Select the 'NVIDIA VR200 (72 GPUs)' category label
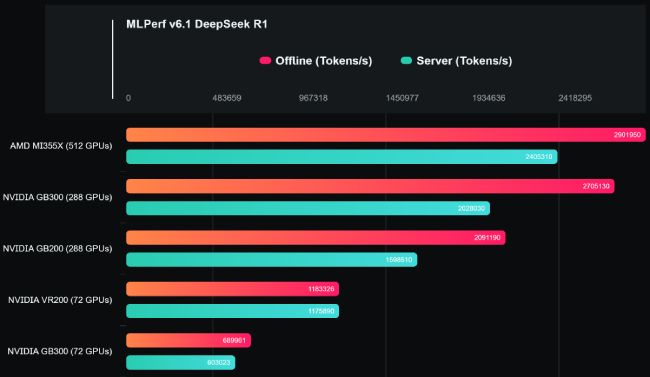This screenshot has height=377, width=650. click(x=60, y=300)
